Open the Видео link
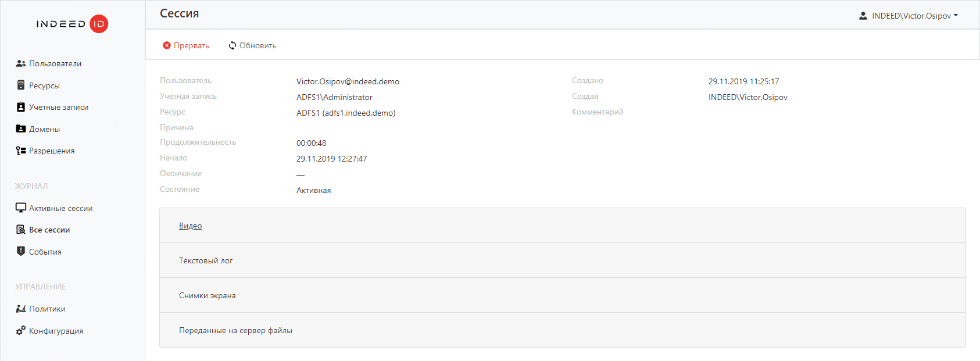This screenshot has width=980, height=361. [190, 226]
